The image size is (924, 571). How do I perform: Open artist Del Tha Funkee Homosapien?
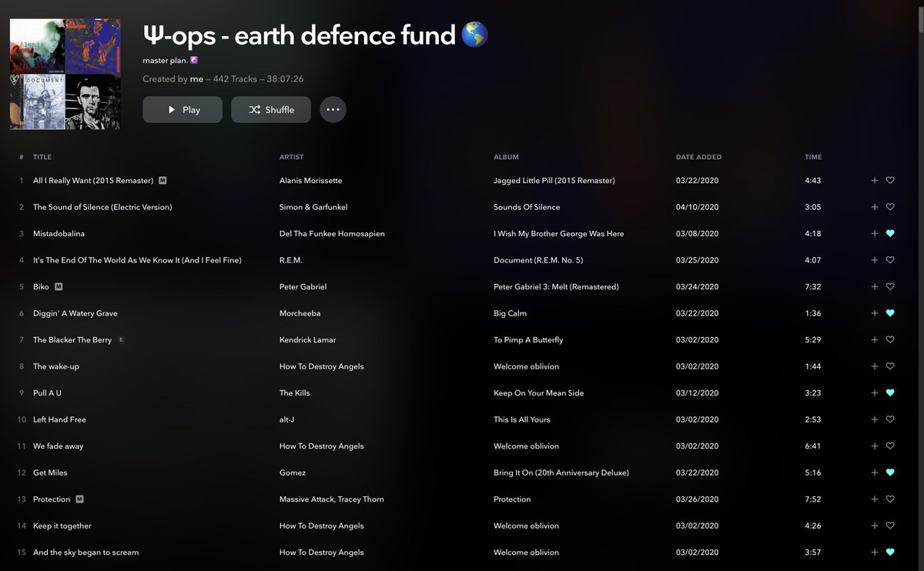click(x=332, y=234)
